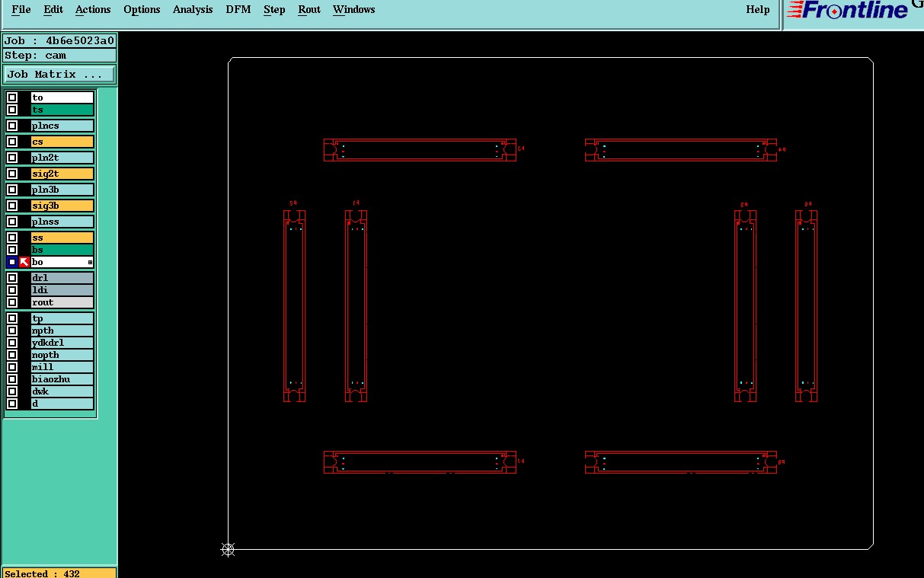Viewport: 924px width, 578px height.
Task: Toggle display checkbox for layer d
Action: pyautogui.click(x=12, y=404)
